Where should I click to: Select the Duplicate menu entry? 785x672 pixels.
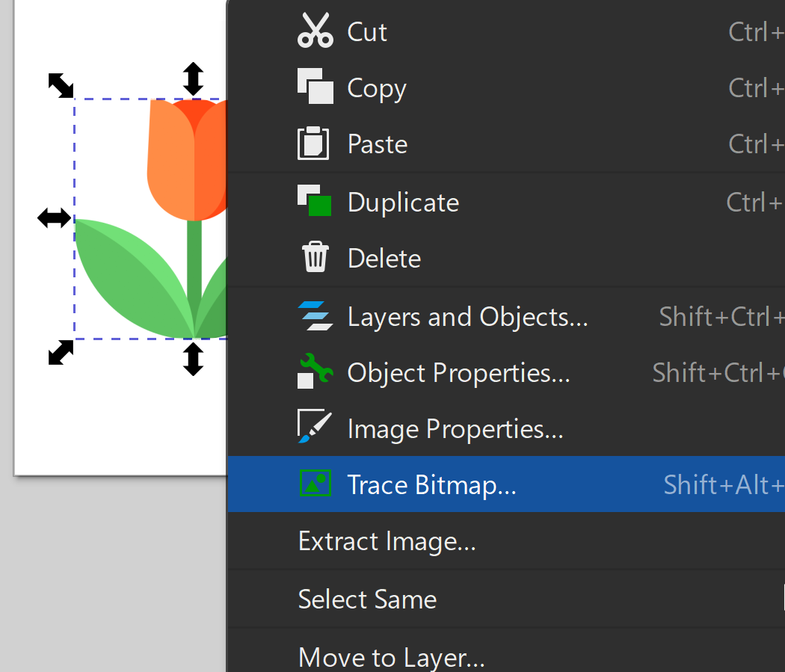coord(403,203)
